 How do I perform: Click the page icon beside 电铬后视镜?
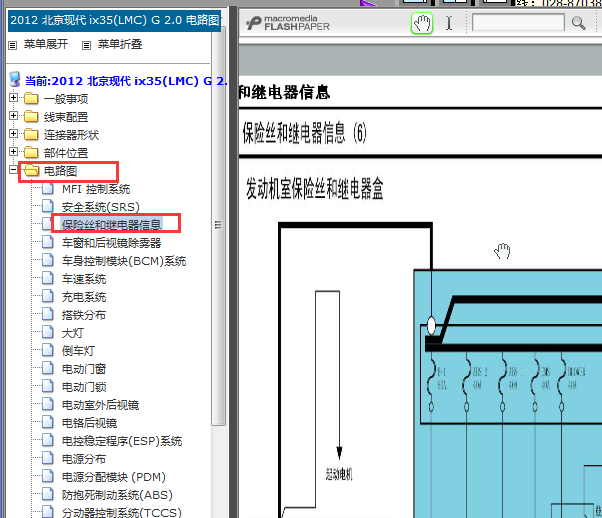(x=48, y=422)
